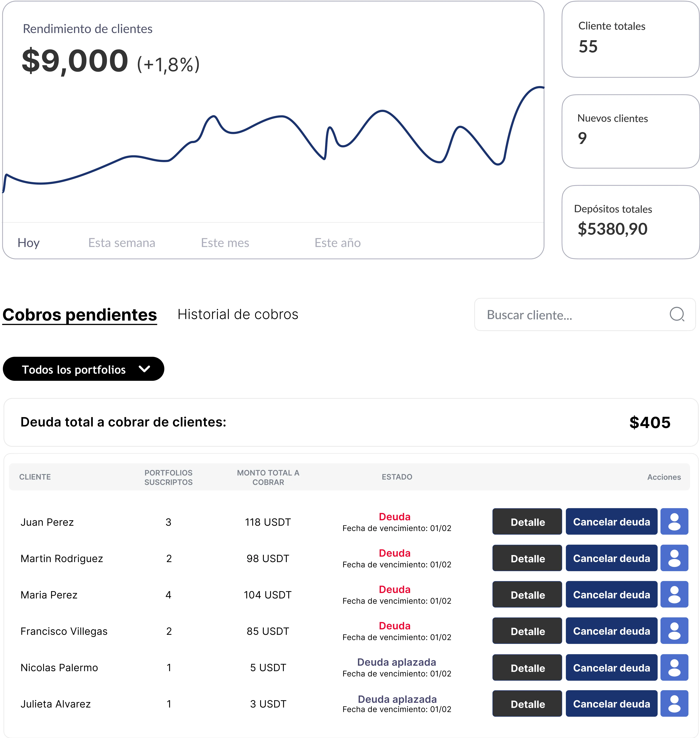The width and height of the screenshot is (700, 738).
Task: View Detalle for Juan Perez
Action: (527, 522)
